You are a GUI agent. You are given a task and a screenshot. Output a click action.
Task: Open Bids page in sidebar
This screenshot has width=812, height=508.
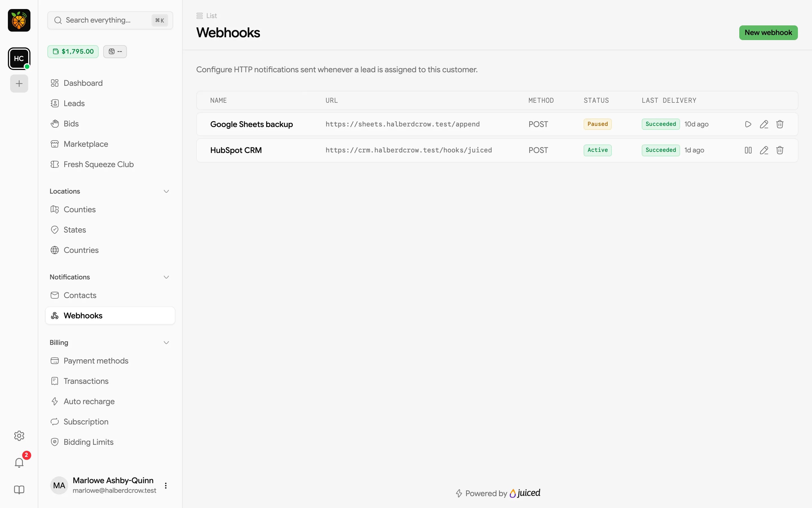110,124
